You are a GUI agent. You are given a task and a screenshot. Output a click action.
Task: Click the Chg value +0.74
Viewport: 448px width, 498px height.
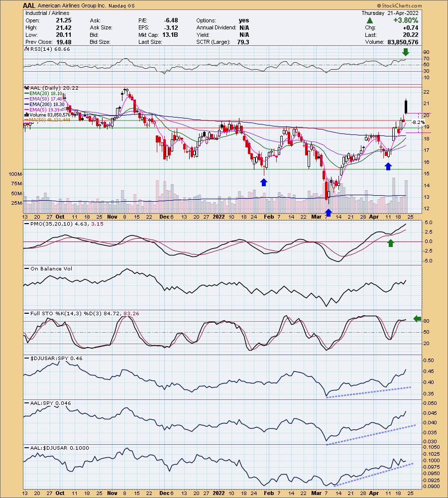coord(411,27)
